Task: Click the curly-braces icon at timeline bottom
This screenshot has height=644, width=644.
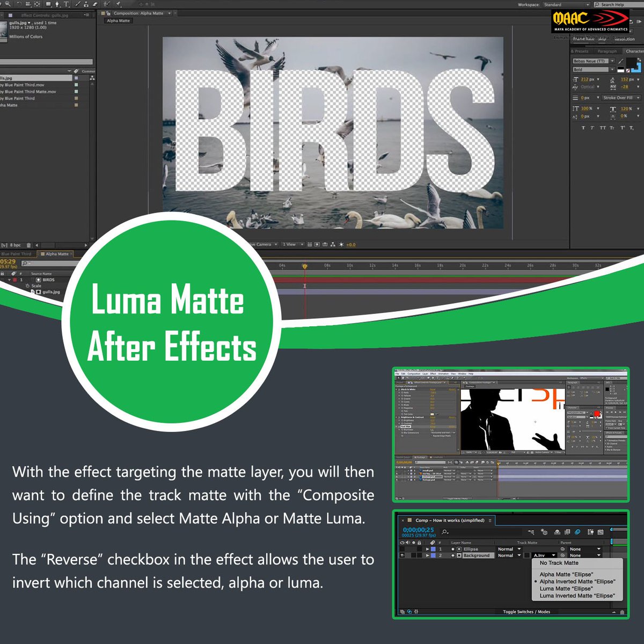Action: pos(416,611)
